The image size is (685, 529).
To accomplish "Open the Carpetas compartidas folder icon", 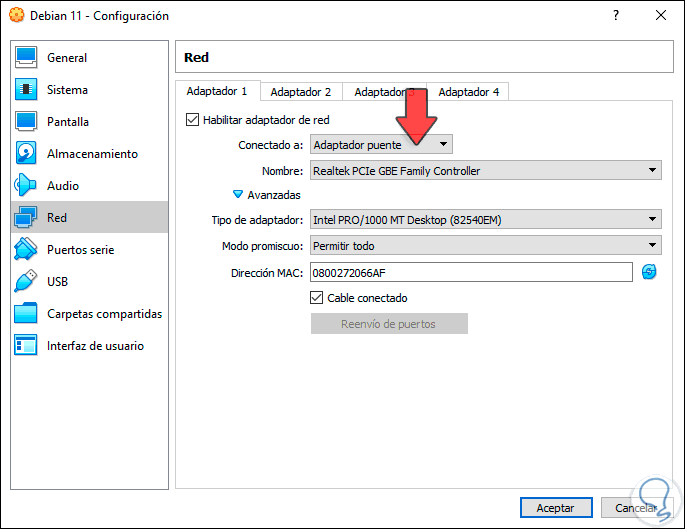I will (x=27, y=314).
